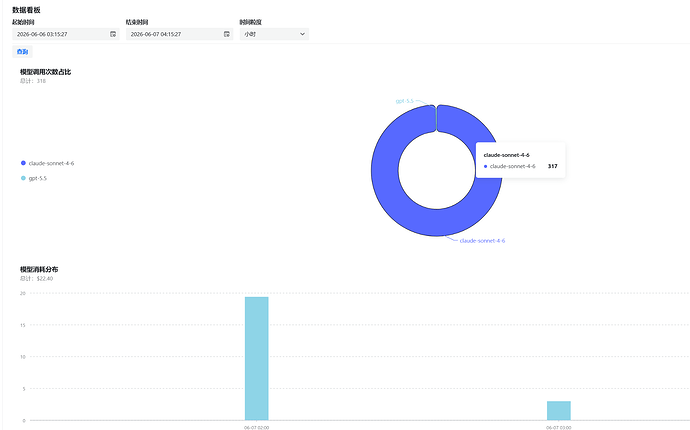This screenshot has height=430, width=690.
Task: Click the short bar at 06-07 03:00
Action: (x=559, y=411)
